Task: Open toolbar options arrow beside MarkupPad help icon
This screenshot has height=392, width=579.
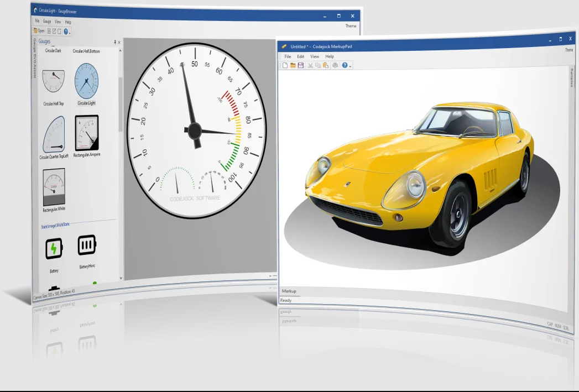Action: [350, 66]
